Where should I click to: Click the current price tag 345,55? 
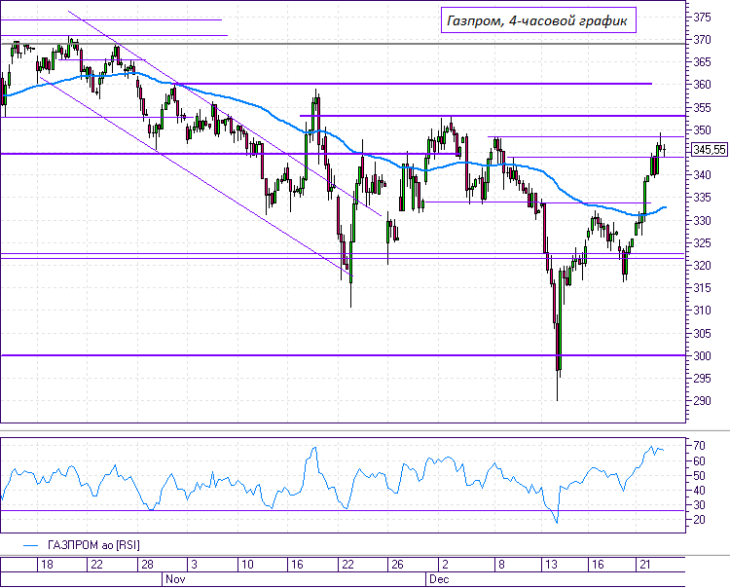click(x=709, y=150)
